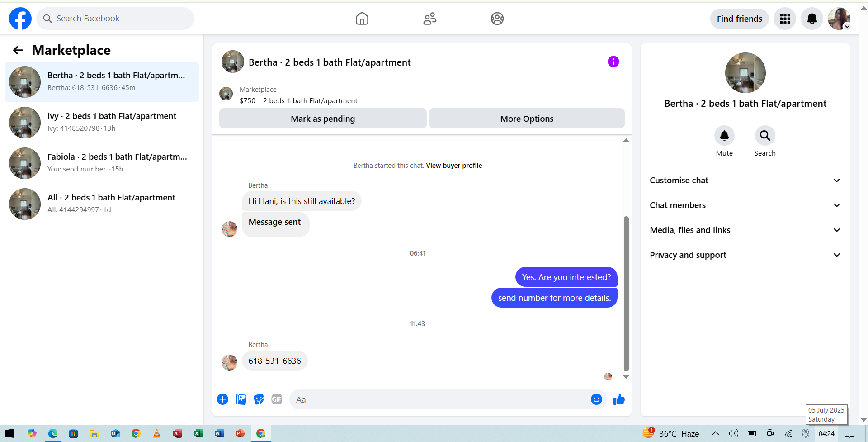Open the Friends icon in top navigation
The width and height of the screenshot is (868, 442).
[430, 19]
